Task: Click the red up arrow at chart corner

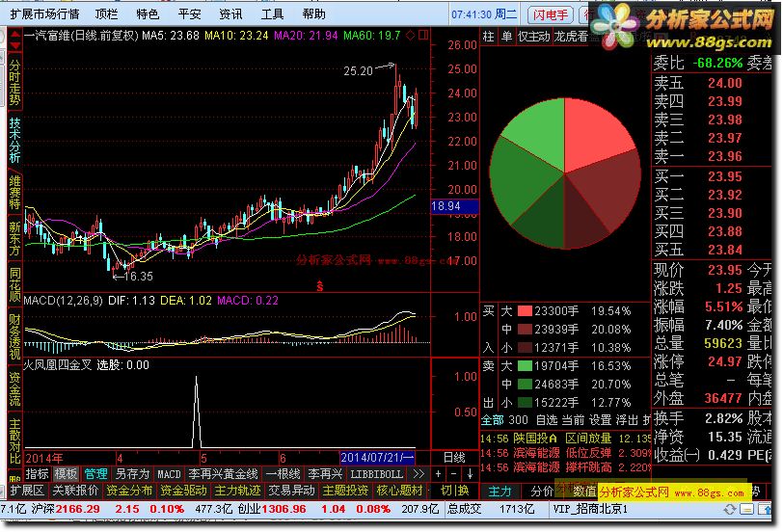Action: [x=15, y=35]
